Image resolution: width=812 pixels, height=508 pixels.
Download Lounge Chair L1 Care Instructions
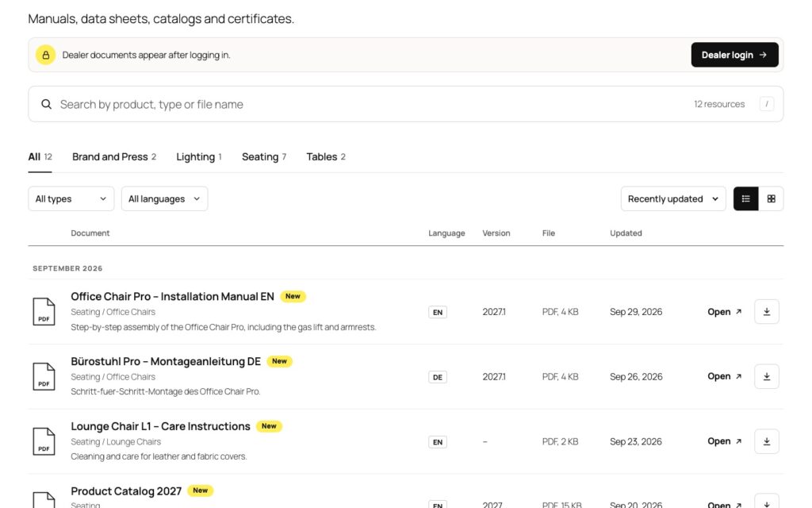click(x=767, y=441)
